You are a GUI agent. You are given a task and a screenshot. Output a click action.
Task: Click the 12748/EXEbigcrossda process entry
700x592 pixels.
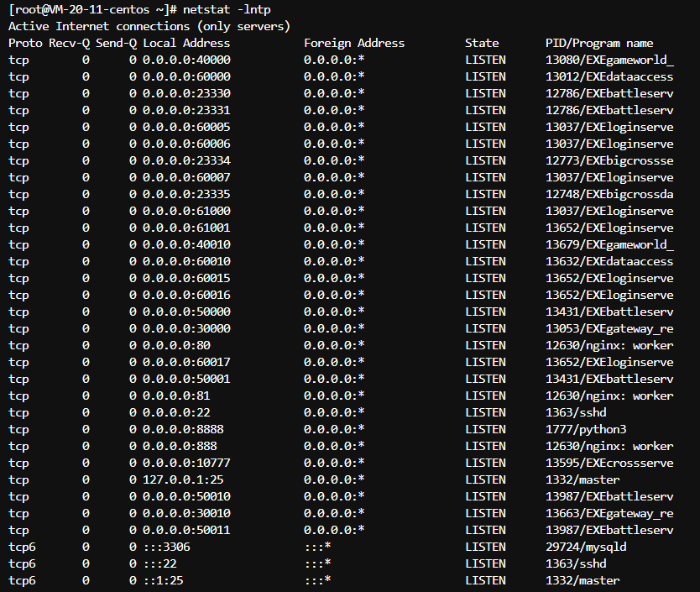(x=609, y=194)
